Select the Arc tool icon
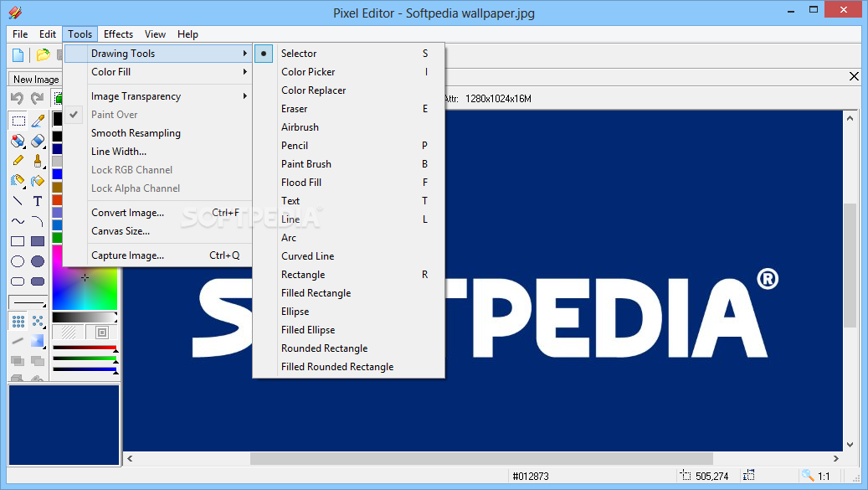The height and width of the screenshot is (490, 868). click(x=38, y=221)
